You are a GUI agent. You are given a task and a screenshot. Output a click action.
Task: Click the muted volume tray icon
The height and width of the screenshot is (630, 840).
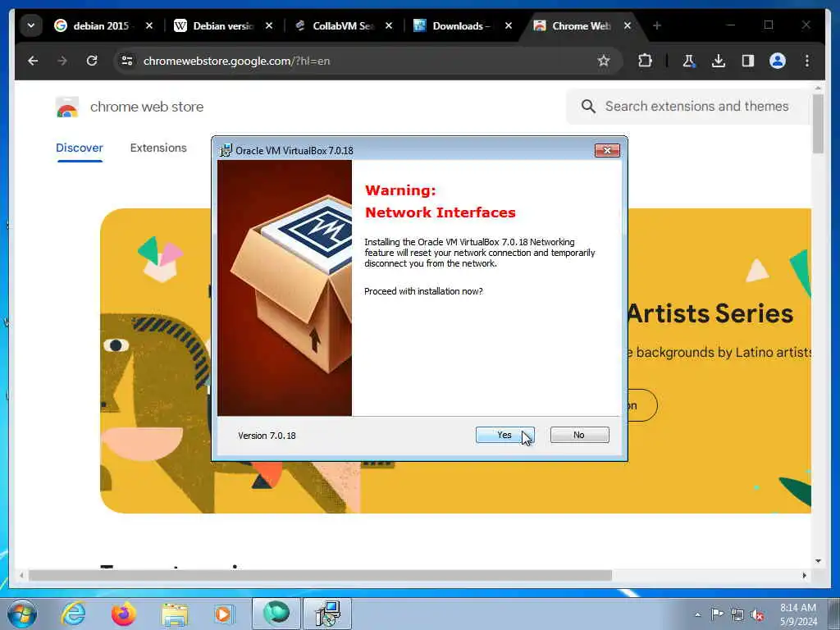pos(757,614)
